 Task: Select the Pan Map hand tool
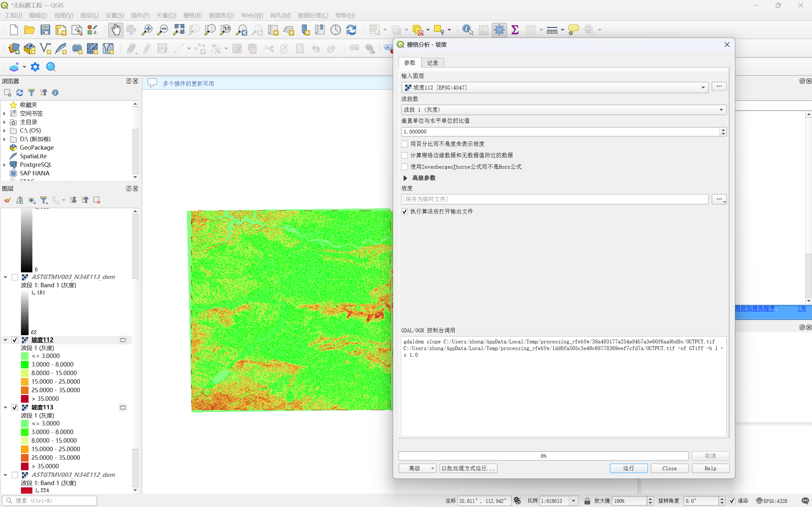116,30
